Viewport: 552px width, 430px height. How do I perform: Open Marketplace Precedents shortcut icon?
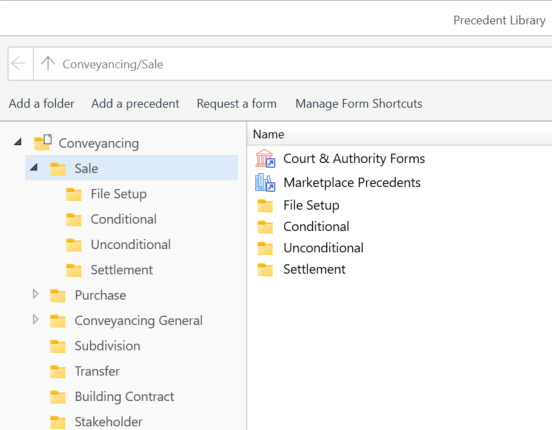tap(265, 183)
